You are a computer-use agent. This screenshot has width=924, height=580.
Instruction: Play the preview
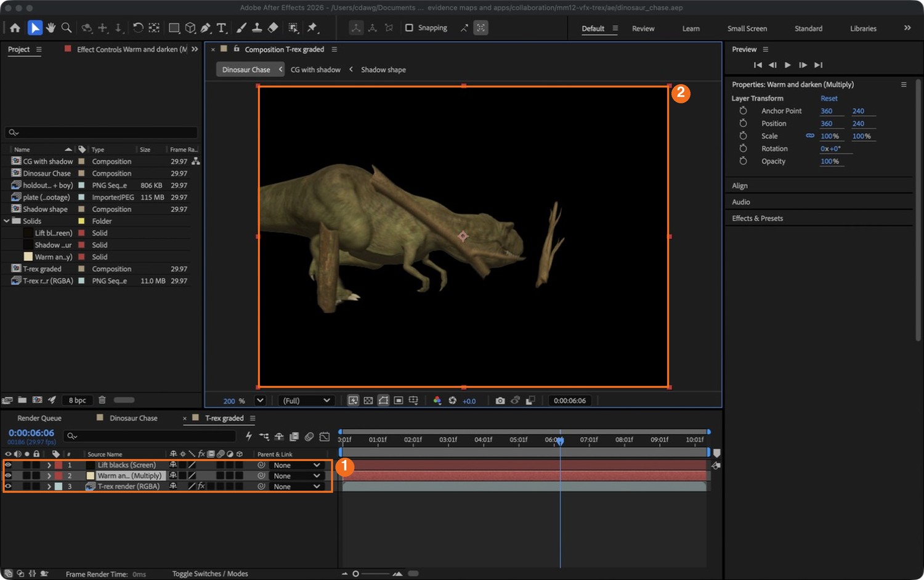pyautogui.click(x=787, y=65)
